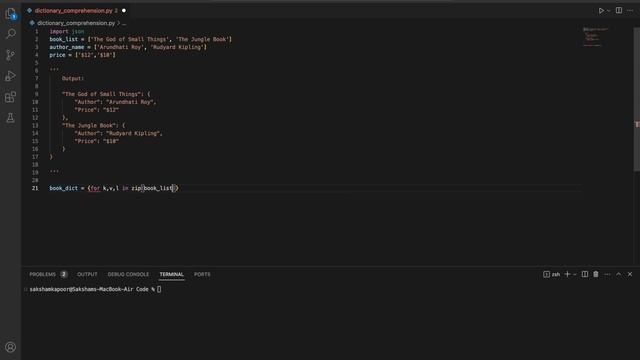Click line number 21 in the gutter
The height and width of the screenshot is (360, 640).
[35, 188]
